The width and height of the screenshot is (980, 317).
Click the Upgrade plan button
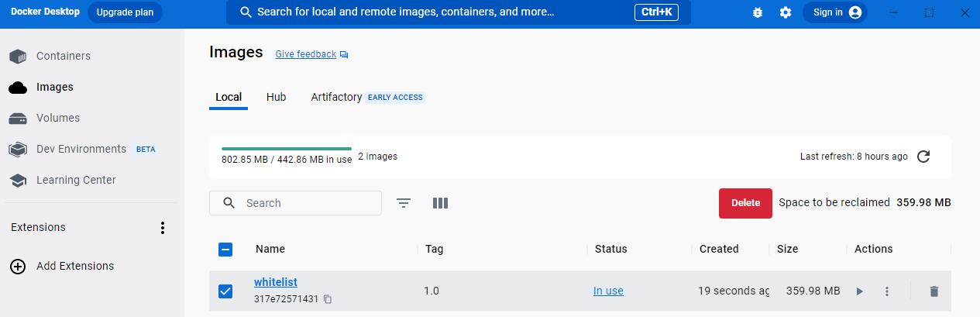tap(125, 12)
